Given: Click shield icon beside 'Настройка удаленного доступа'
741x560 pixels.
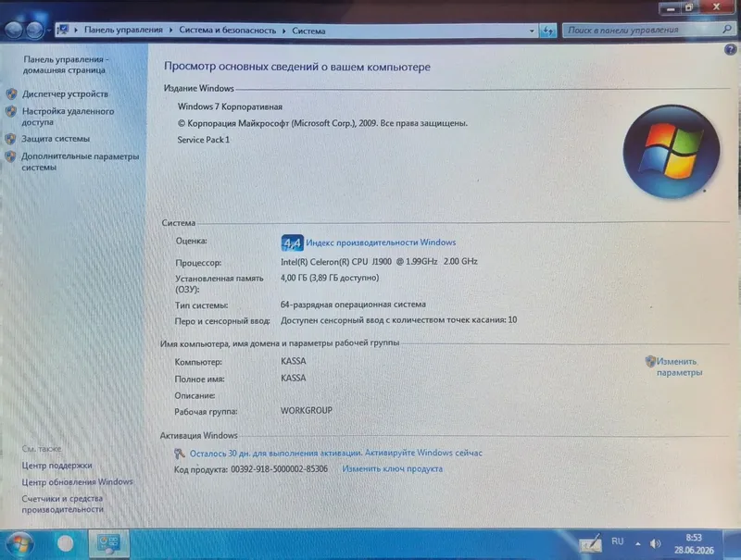Looking at the screenshot, I should coord(11,111).
